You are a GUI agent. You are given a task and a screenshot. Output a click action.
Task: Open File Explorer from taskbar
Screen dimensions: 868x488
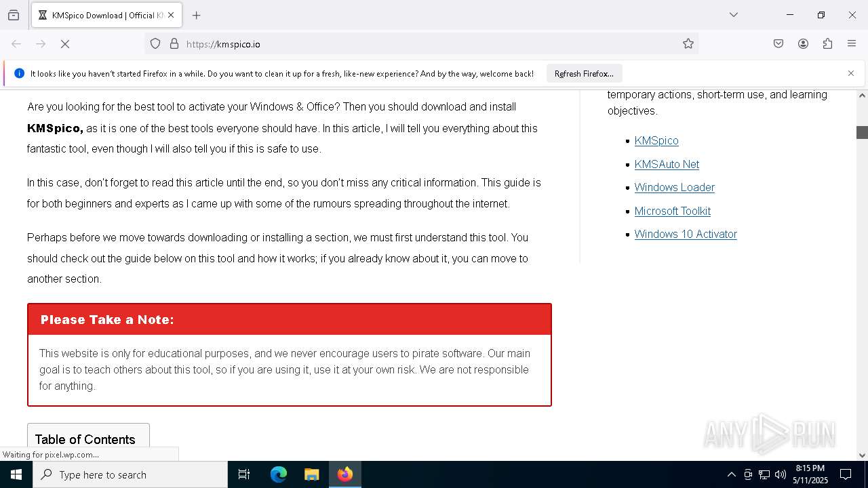click(311, 474)
